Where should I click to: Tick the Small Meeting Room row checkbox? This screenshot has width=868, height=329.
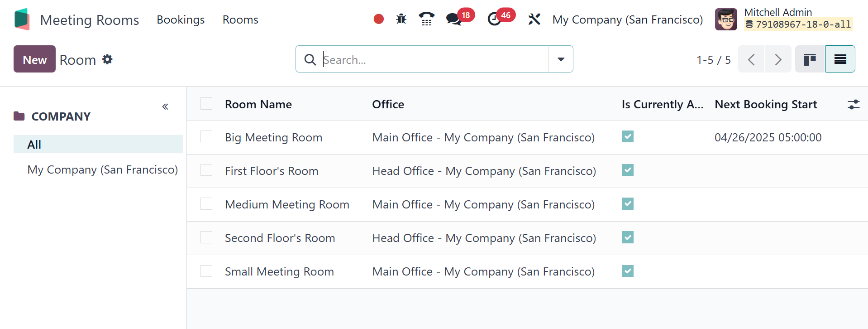tap(206, 271)
